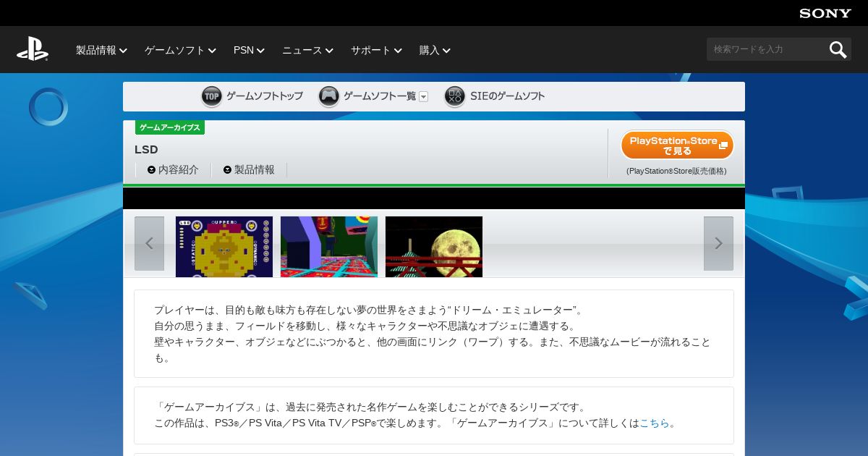Expand the 購入 navigation menu
The image size is (868, 456).
435,50
